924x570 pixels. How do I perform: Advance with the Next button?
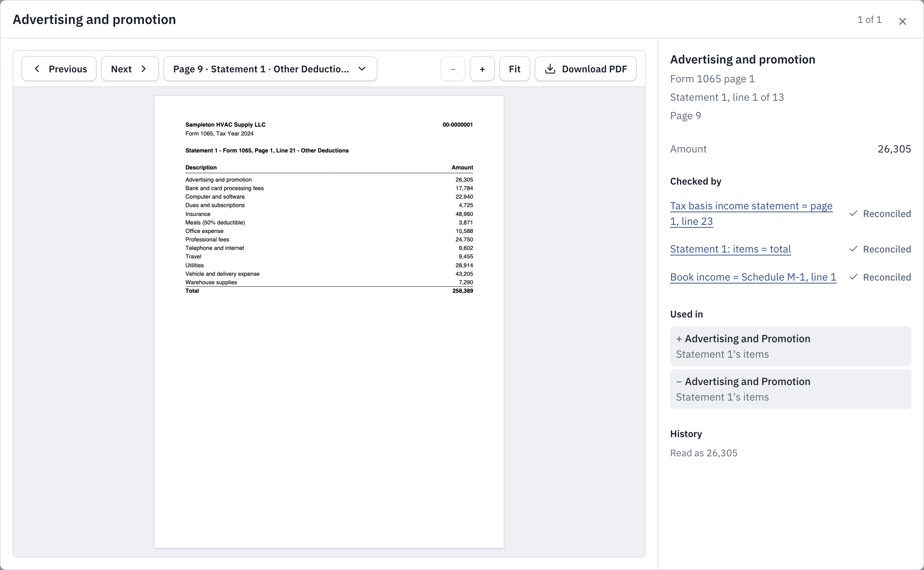[x=130, y=69]
